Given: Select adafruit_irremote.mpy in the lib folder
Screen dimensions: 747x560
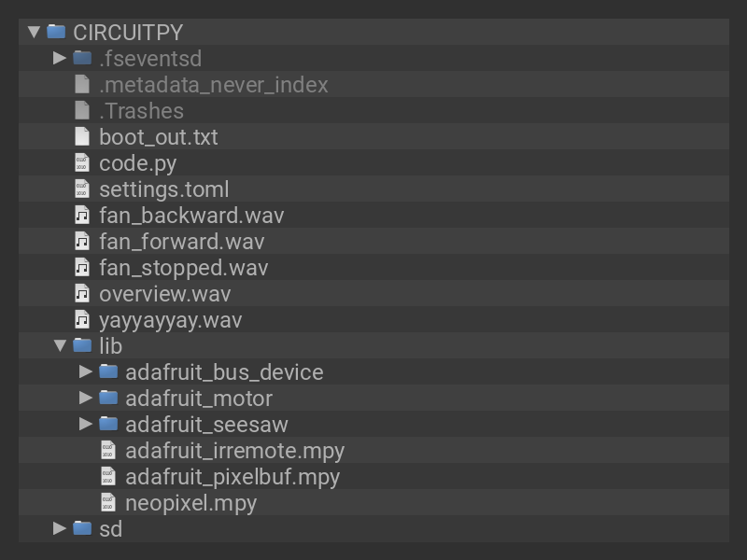Looking at the screenshot, I should pyautogui.click(x=234, y=450).
